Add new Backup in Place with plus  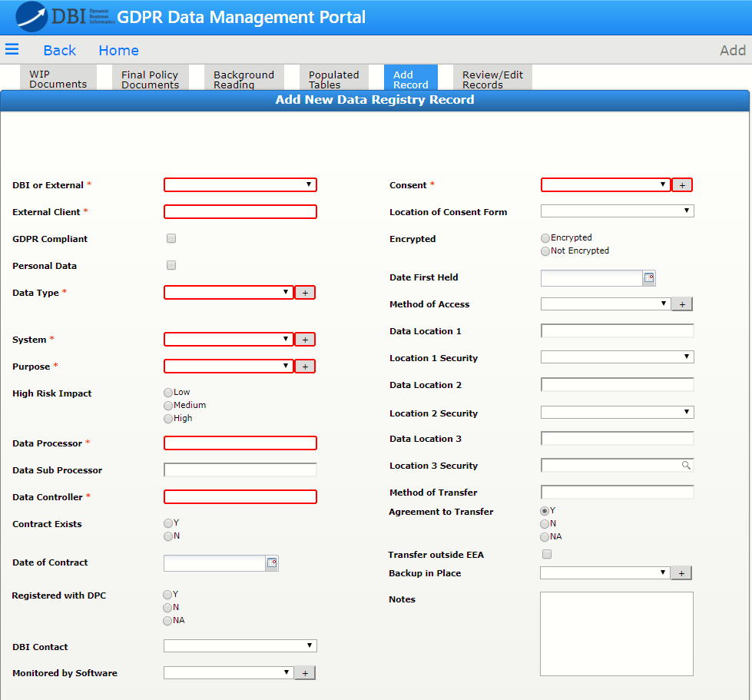[681, 573]
